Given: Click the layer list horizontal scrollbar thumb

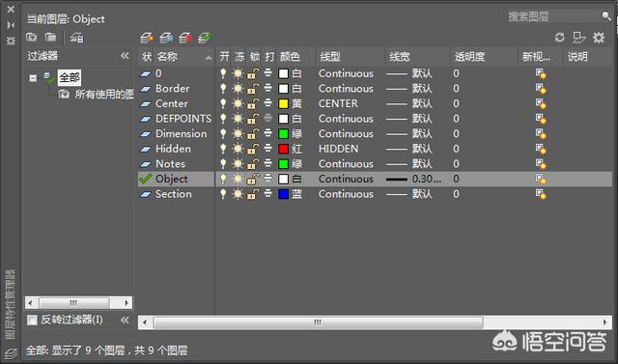Looking at the screenshot, I should (x=318, y=322).
